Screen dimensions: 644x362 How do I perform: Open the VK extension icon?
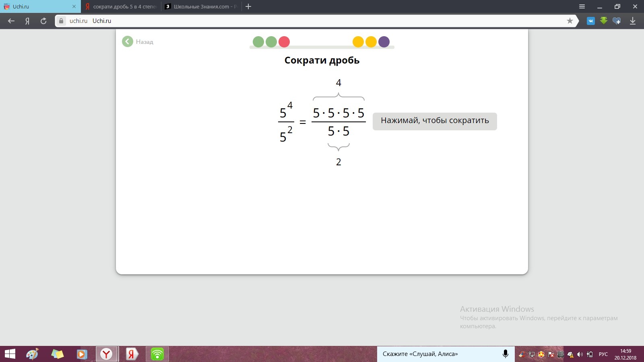pyautogui.click(x=590, y=21)
